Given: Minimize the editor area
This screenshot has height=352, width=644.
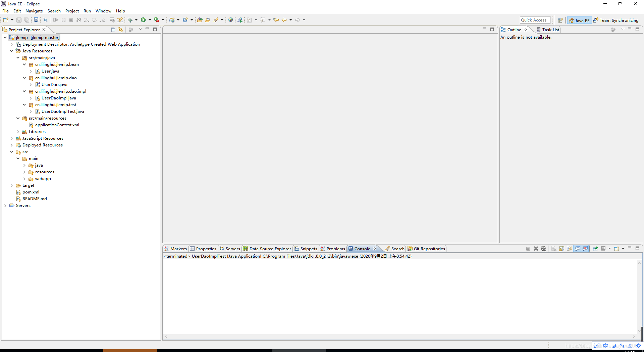Looking at the screenshot, I should (484, 29).
